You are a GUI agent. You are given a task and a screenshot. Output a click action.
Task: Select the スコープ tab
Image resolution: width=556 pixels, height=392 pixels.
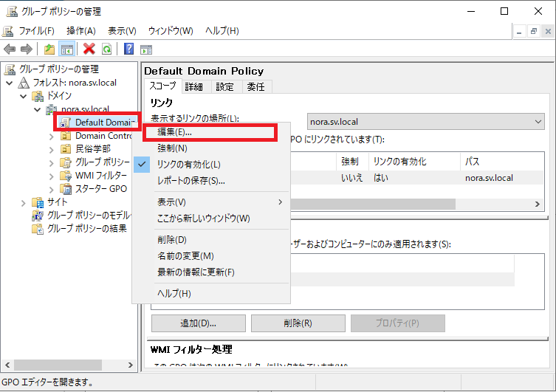(162, 86)
